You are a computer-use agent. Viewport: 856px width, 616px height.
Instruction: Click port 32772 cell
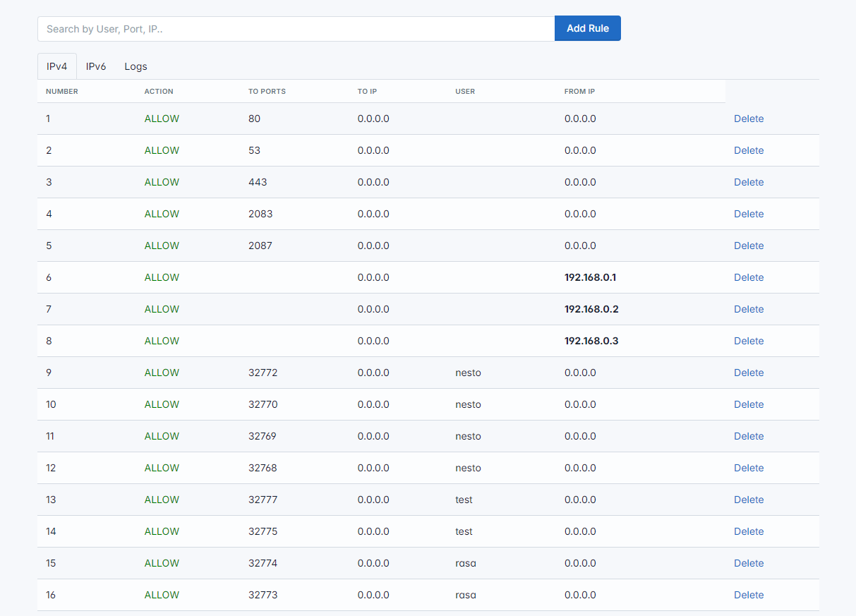pos(263,373)
